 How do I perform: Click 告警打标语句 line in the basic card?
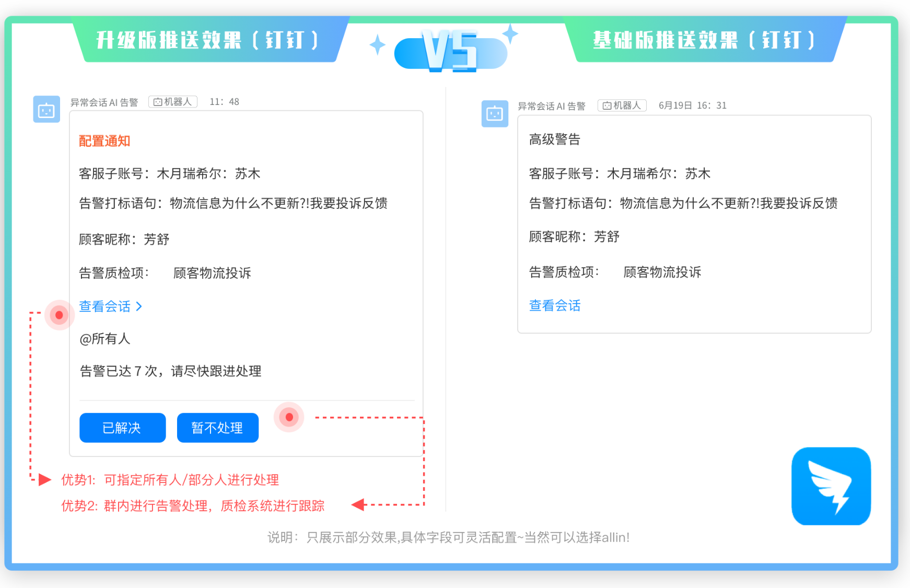coord(683,203)
